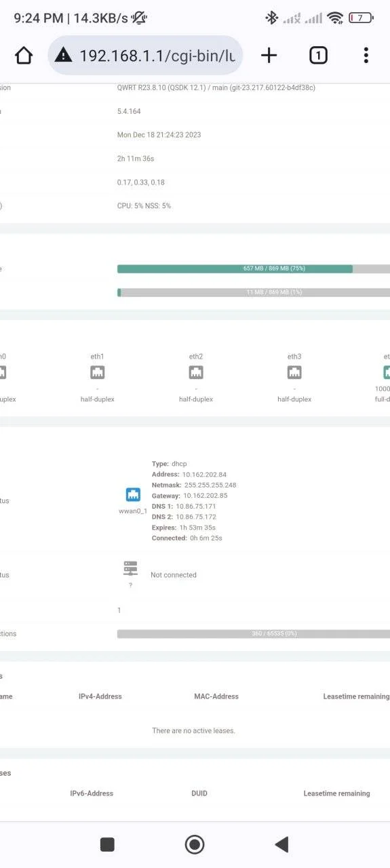
Task: Tap the Wi-Fi status bar icon
Action: [x=335, y=18]
